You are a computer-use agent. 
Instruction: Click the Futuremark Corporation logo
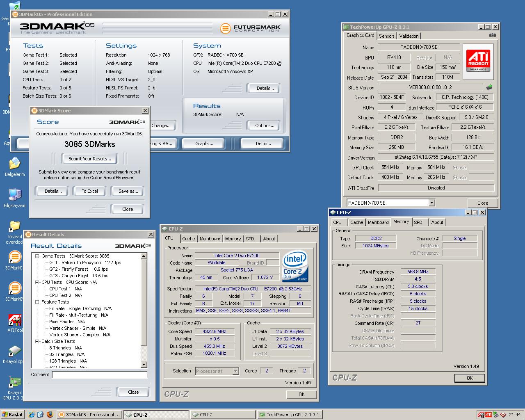coord(251,28)
